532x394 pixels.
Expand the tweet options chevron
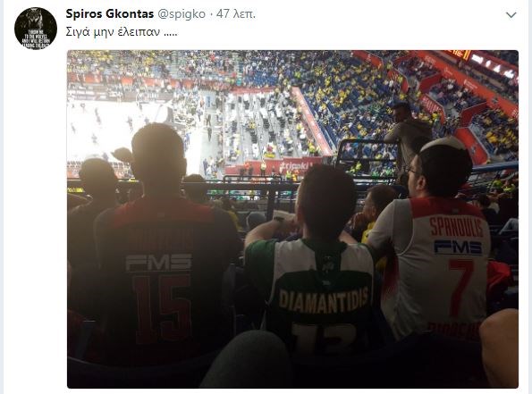pyautogui.click(x=511, y=15)
